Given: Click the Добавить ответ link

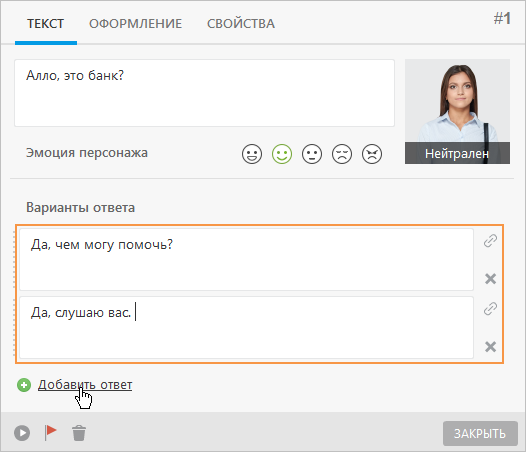Looking at the screenshot, I should pos(85,385).
